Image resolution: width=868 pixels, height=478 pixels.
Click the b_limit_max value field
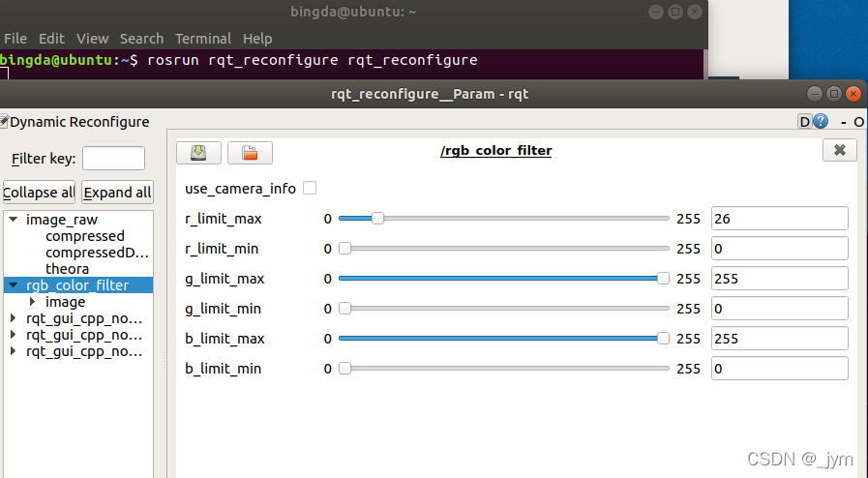(x=779, y=338)
